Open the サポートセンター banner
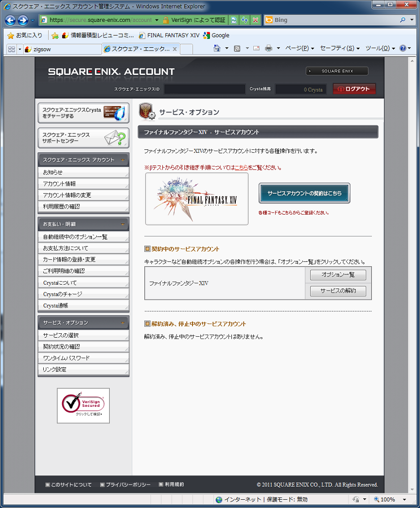This screenshot has height=508, width=420. pyautogui.click(x=84, y=138)
